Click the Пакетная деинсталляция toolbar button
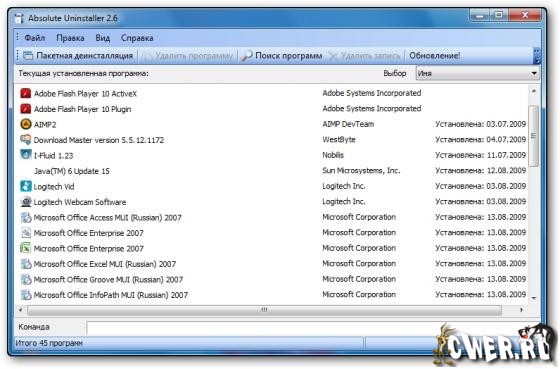The image size is (560, 369). coord(78,56)
